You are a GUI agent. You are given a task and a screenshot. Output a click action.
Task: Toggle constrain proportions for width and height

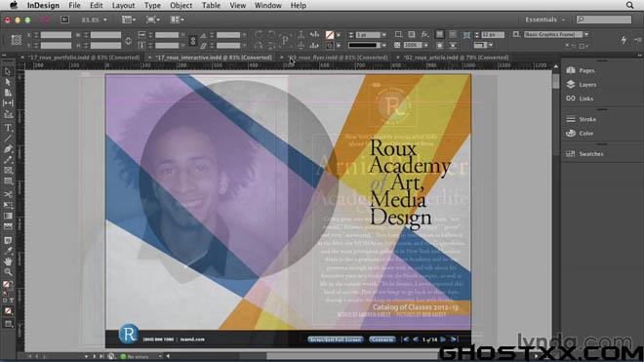pyautogui.click(x=128, y=40)
